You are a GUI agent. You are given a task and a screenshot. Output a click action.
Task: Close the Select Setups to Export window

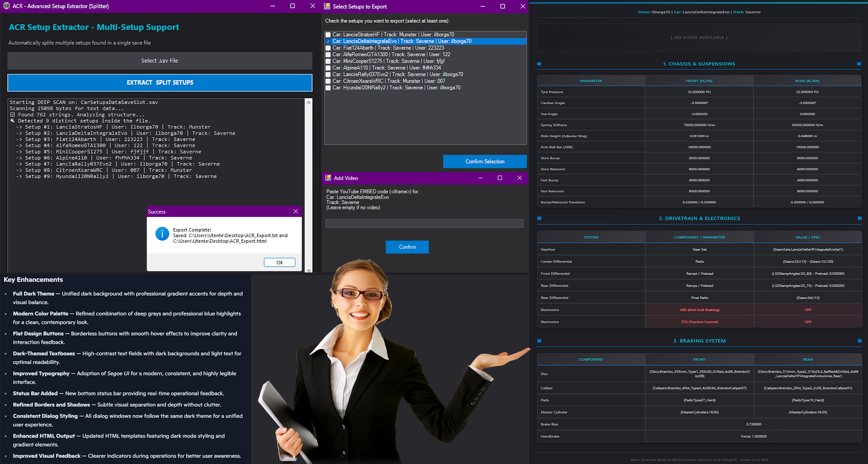(522, 6)
